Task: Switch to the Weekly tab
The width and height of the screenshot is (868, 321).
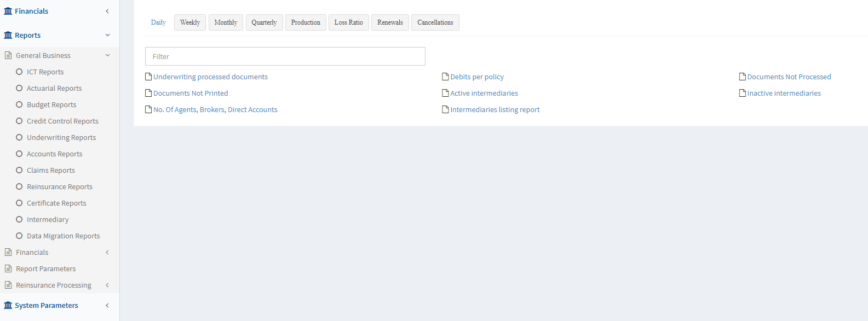Action: pos(190,22)
